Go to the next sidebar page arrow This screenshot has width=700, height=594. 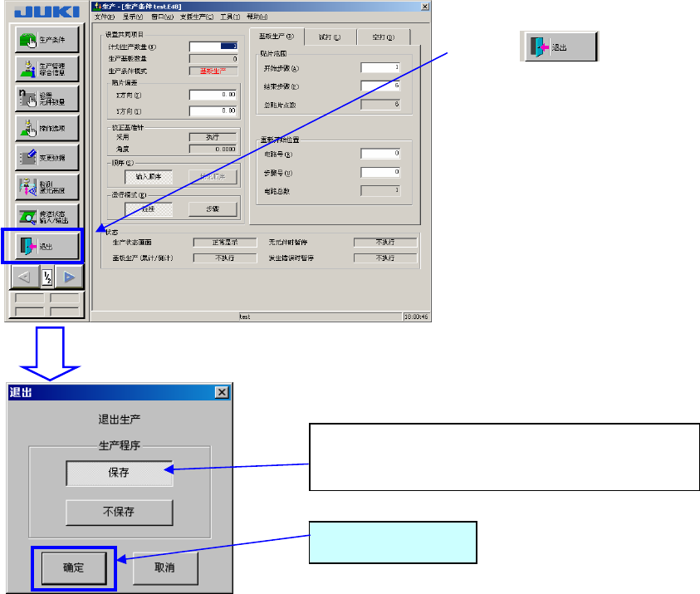[69, 277]
